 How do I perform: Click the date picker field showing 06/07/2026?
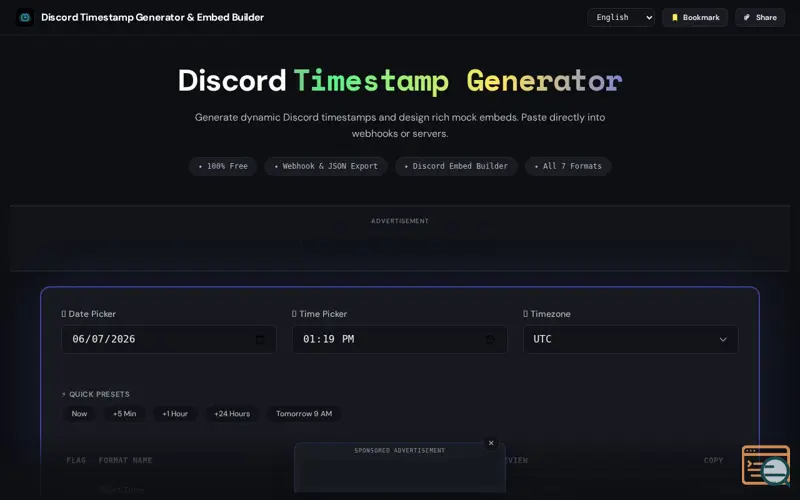[169, 339]
